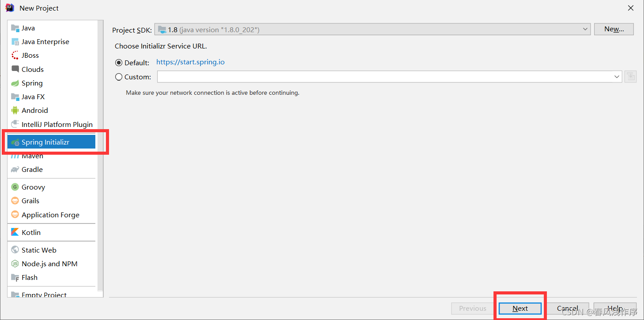Open the https://start.spring.io link

[190, 62]
